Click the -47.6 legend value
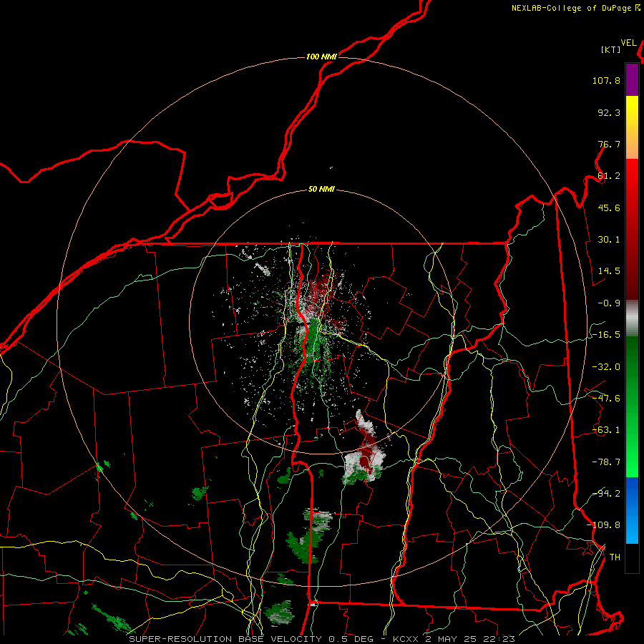Viewport: 644px width, 644px height. pos(606,399)
